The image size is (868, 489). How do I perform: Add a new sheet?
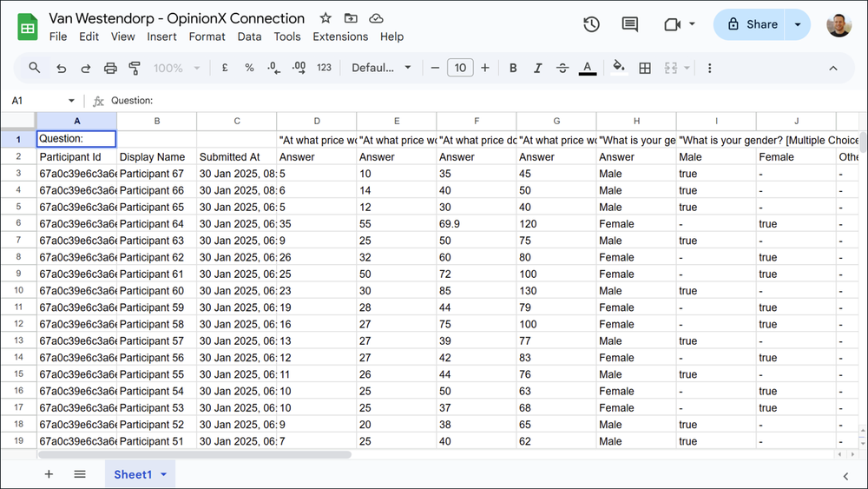(49, 474)
